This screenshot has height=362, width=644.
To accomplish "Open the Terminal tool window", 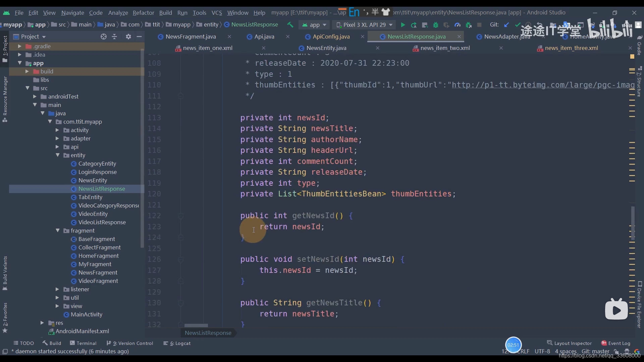I will coord(83,343).
